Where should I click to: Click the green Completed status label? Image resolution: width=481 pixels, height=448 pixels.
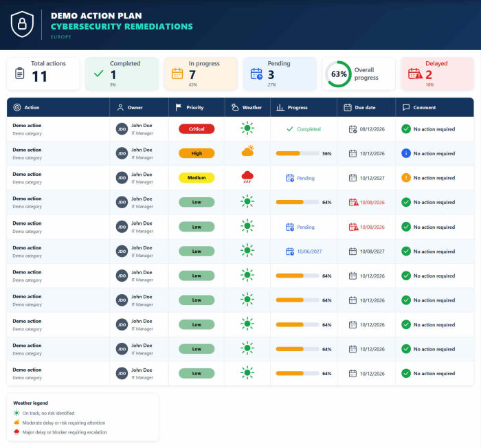tap(309, 129)
